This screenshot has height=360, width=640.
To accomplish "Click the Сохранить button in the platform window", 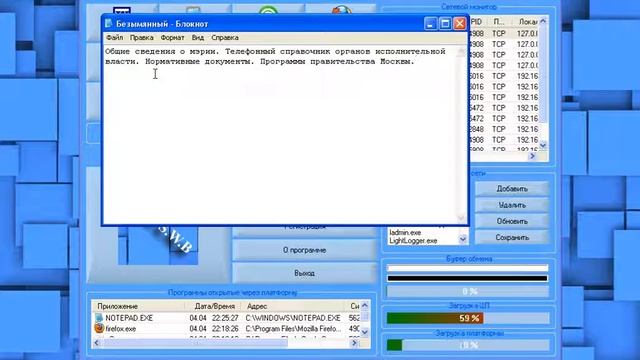I will 512,237.
